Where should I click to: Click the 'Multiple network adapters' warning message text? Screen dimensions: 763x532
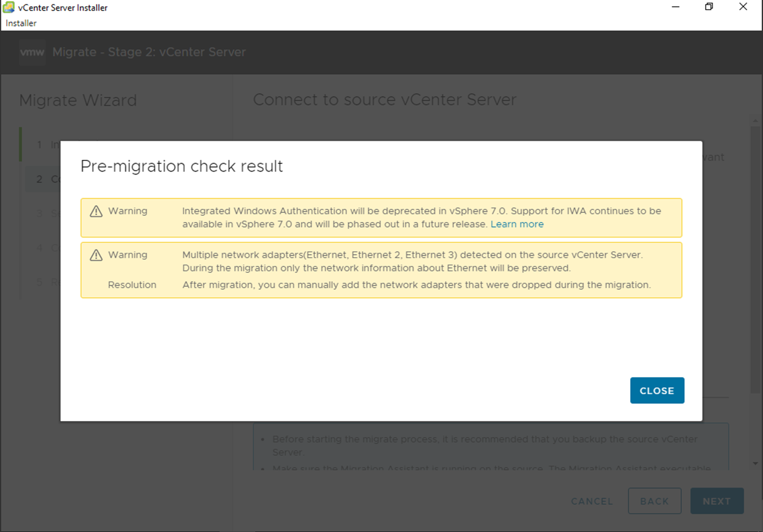413,261
